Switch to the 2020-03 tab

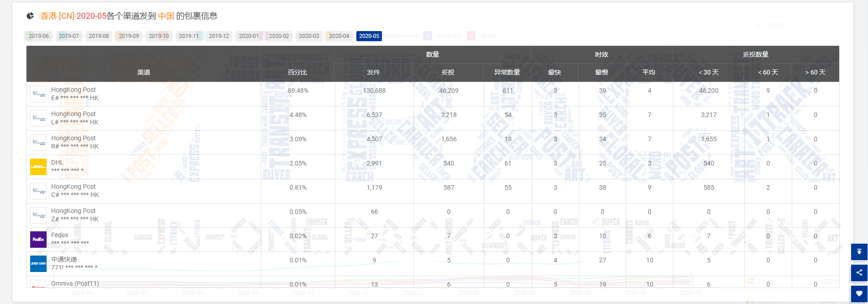coord(309,36)
